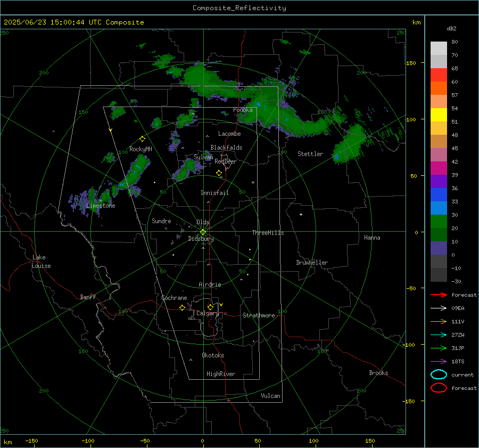Screen dimensions: 479x448
Task: Click the red forecast ellipse icon
Action: (x=439, y=388)
